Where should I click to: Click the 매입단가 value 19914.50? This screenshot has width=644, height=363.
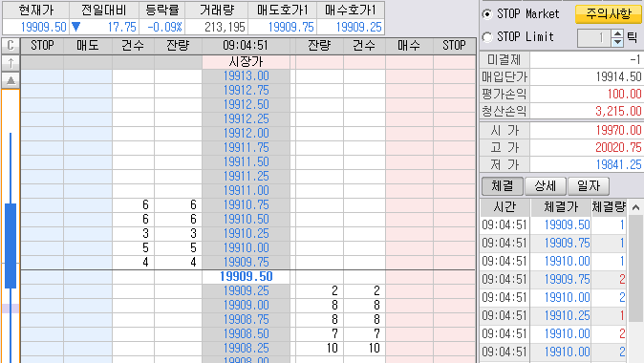click(618, 76)
